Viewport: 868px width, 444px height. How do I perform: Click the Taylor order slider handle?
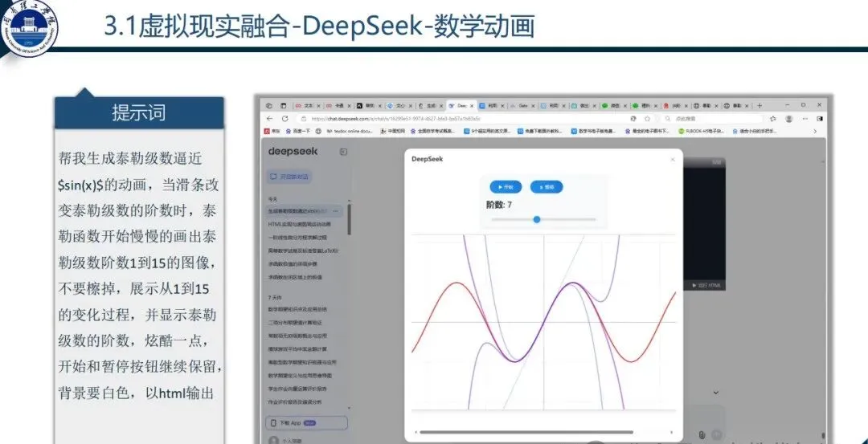pos(536,219)
